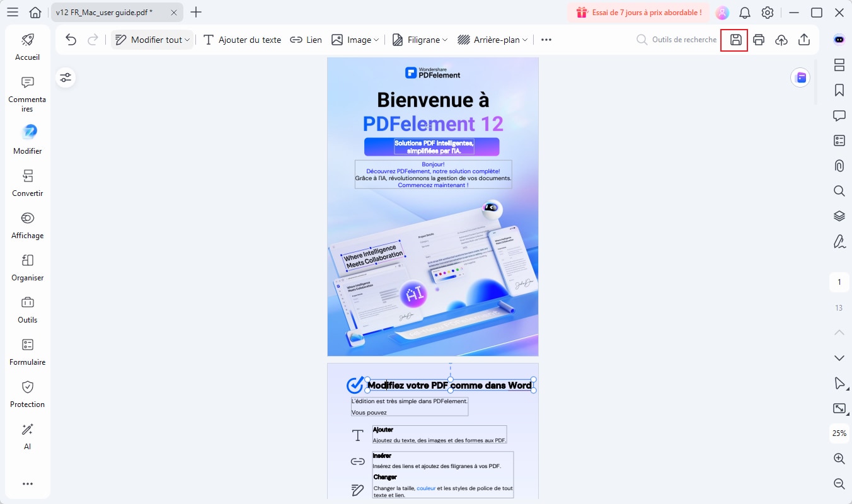
Task: Open Affichage in the left sidebar
Action: tap(27, 226)
